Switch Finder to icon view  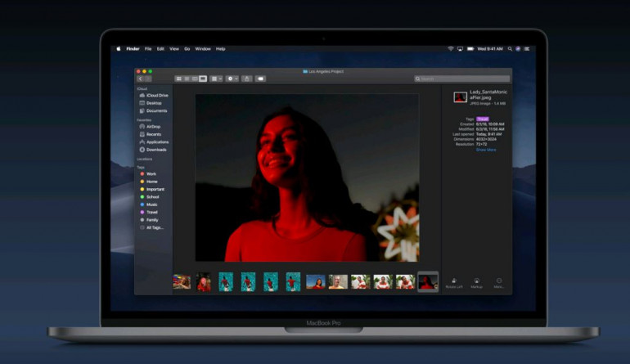tap(178, 79)
